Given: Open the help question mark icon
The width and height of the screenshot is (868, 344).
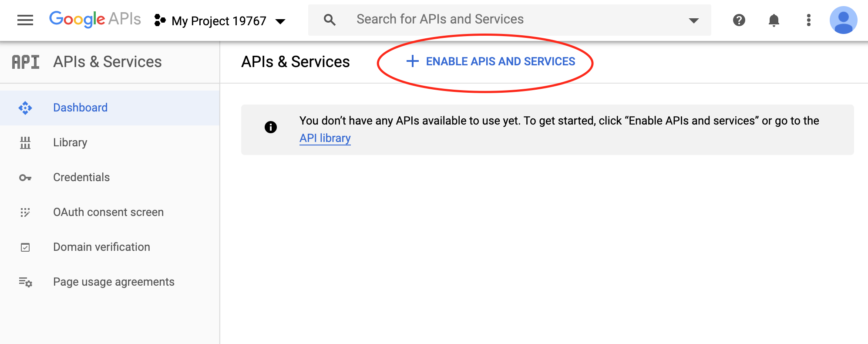Looking at the screenshot, I should click(x=739, y=20).
